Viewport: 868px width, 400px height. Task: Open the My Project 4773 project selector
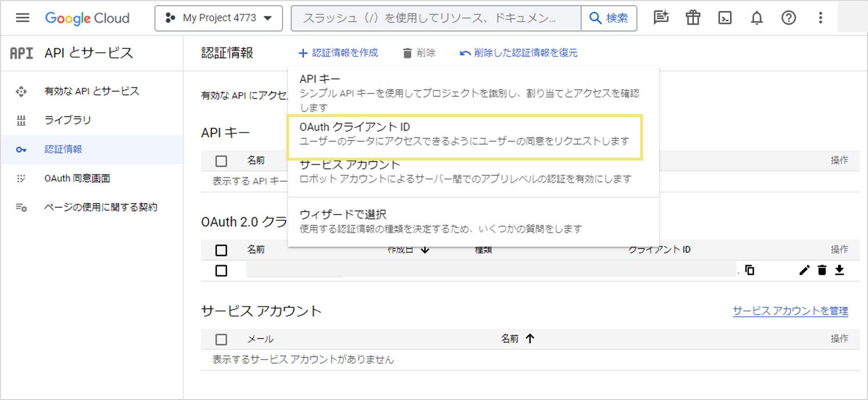tap(219, 18)
